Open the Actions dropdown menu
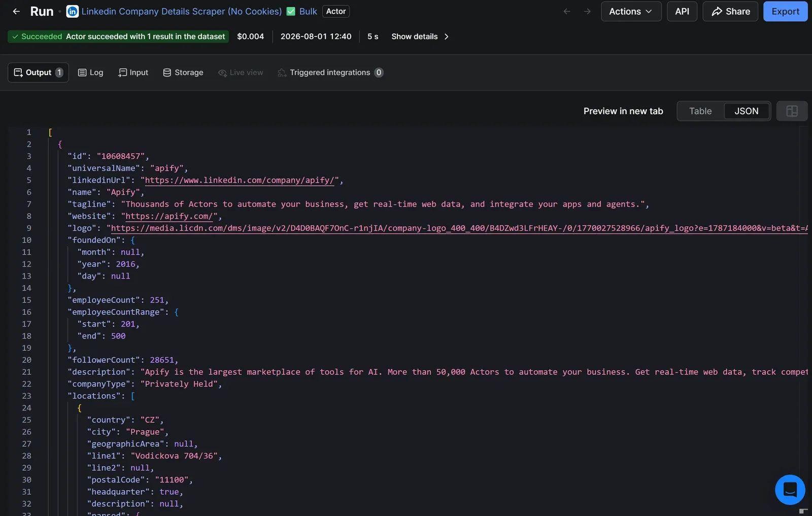 631,11
